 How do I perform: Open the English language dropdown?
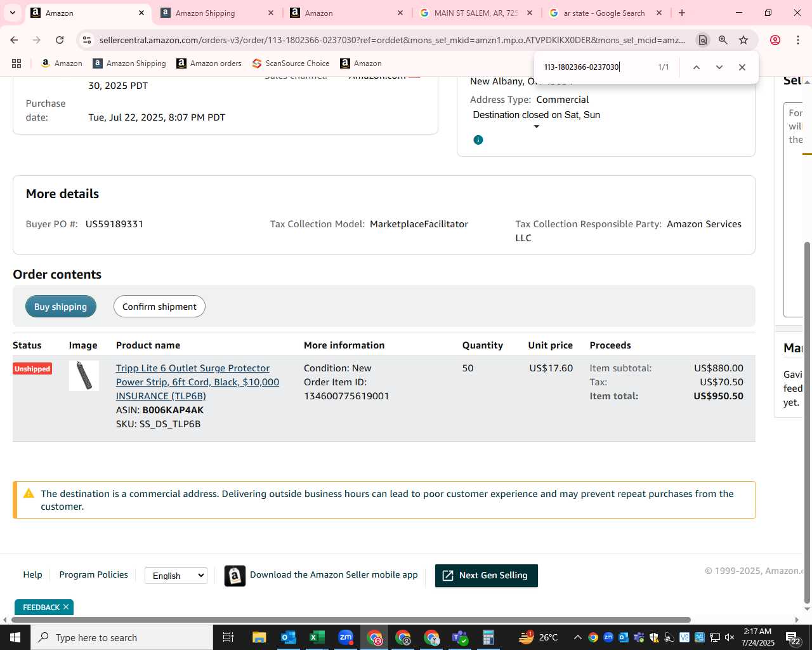(176, 576)
